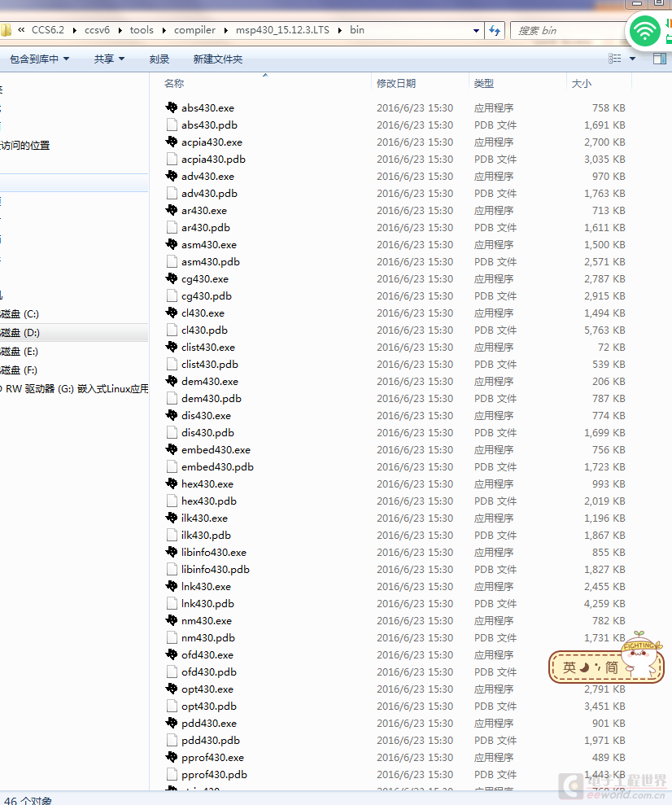Click the pprof430.exe file icon

172,757
